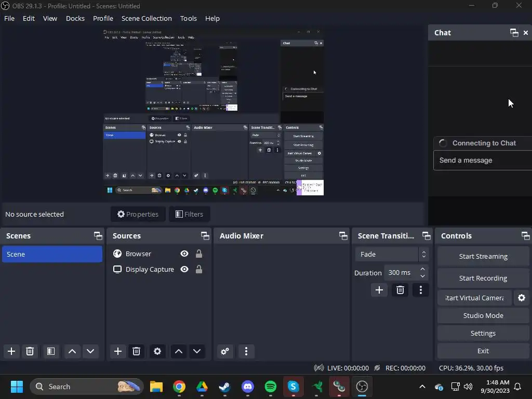532x399 pixels.
Task: Open Google Chrome from the taskbar
Action: (179, 387)
